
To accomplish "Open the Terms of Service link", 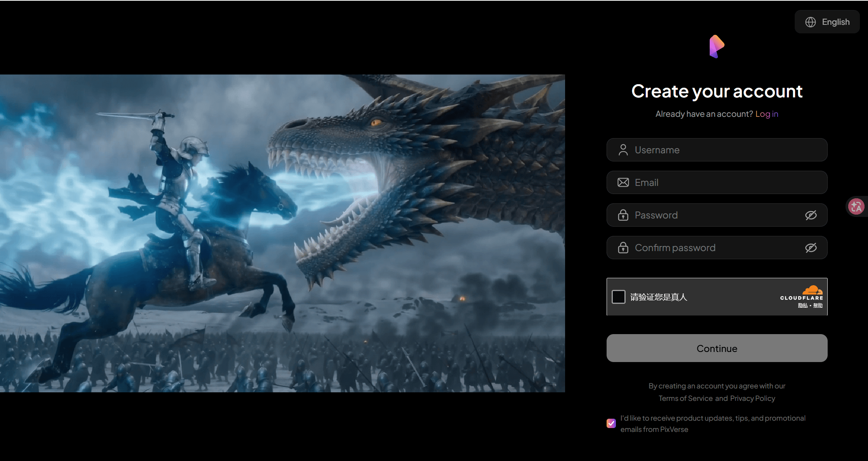I will click(685, 398).
